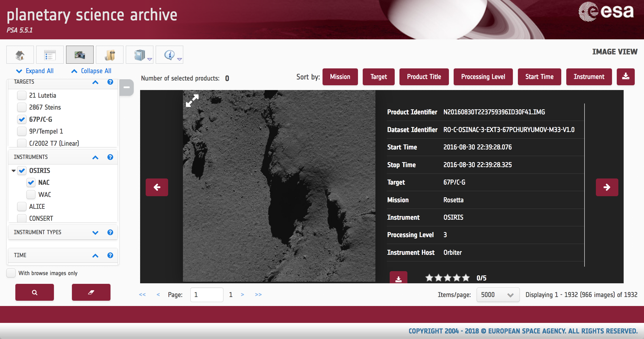The width and height of the screenshot is (644, 339).
Task: Click the home icon in toolbar
Action: pyautogui.click(x=20, y=55)
